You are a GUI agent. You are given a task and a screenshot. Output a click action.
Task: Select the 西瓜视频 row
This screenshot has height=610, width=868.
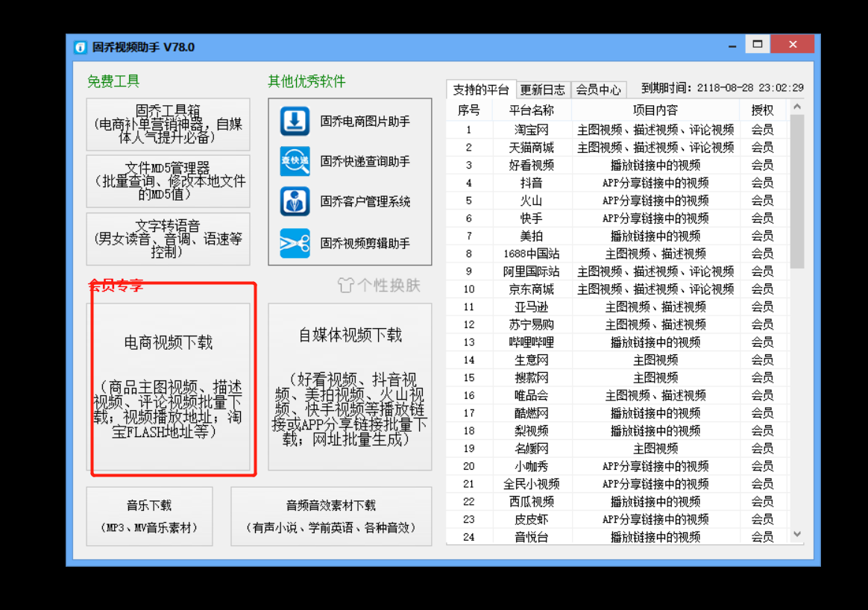coord(617,502)
